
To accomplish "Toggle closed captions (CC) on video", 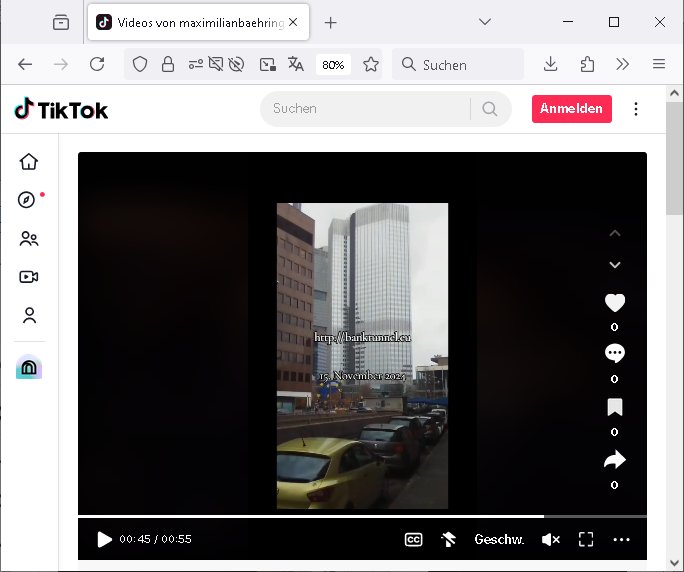I will pos(413,539).
